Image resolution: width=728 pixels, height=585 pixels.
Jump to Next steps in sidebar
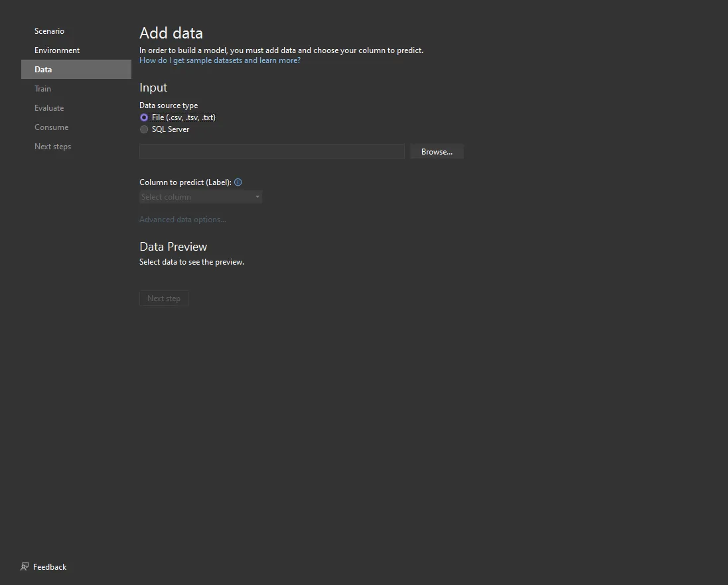[52, 147]
